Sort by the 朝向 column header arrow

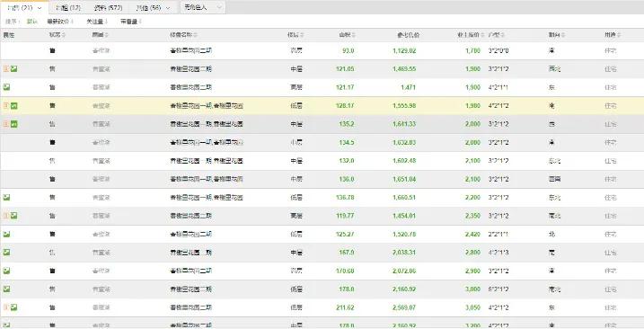(x=563, y=35)
